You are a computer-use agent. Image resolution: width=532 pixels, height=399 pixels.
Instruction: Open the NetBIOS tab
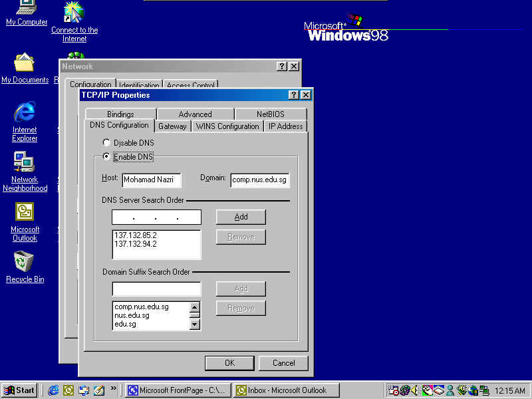(271, 114)
